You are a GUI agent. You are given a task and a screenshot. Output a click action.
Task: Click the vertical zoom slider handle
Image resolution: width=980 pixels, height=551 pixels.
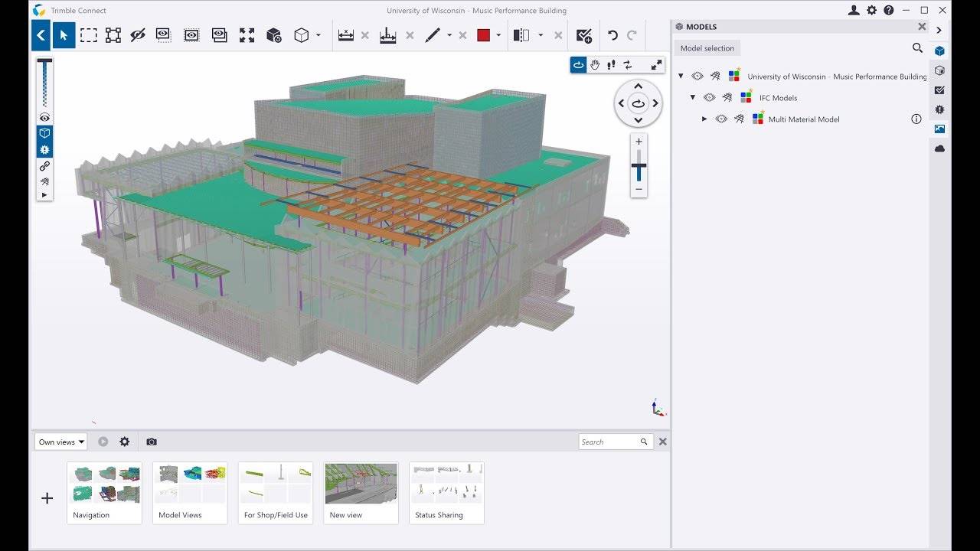639,166
